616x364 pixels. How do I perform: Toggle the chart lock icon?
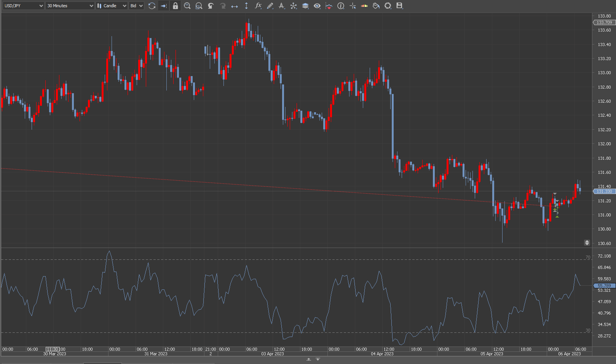175,6
